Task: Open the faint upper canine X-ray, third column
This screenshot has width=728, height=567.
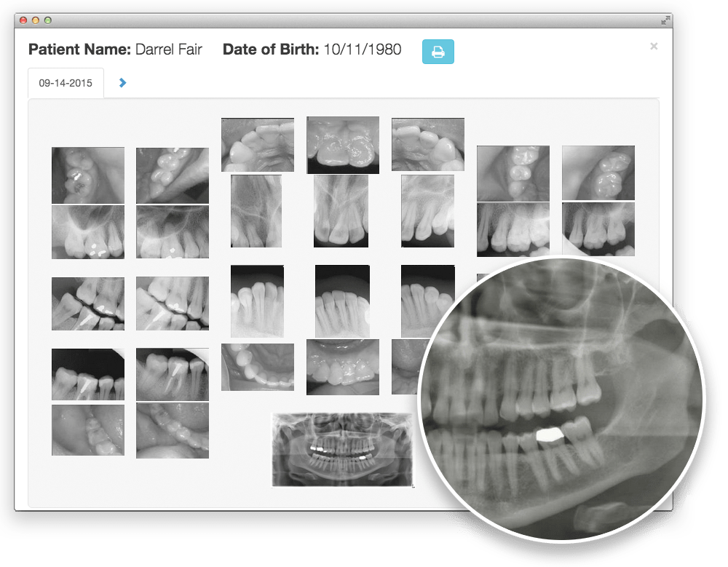Action: [x=256, y=211]
